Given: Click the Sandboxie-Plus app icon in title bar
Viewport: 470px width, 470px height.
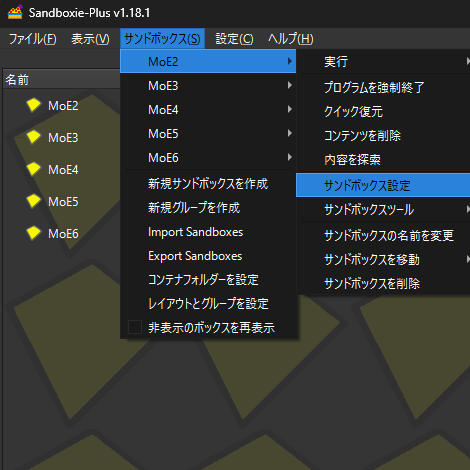Looking at the screenshot, I should click(15, 12).
